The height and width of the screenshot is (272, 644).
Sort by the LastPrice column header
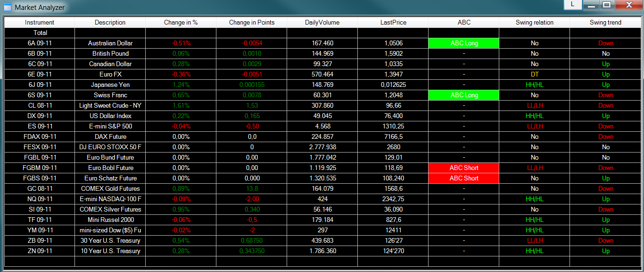393,22
